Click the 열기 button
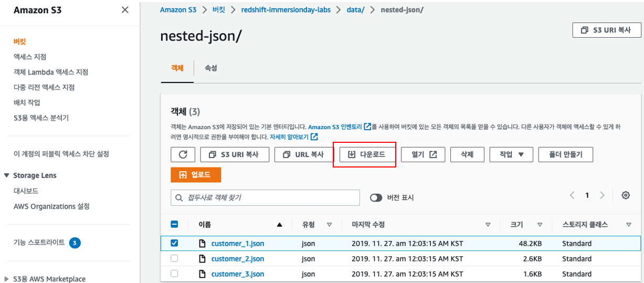This screenshot has height=283, width=644. click(423, 154)
